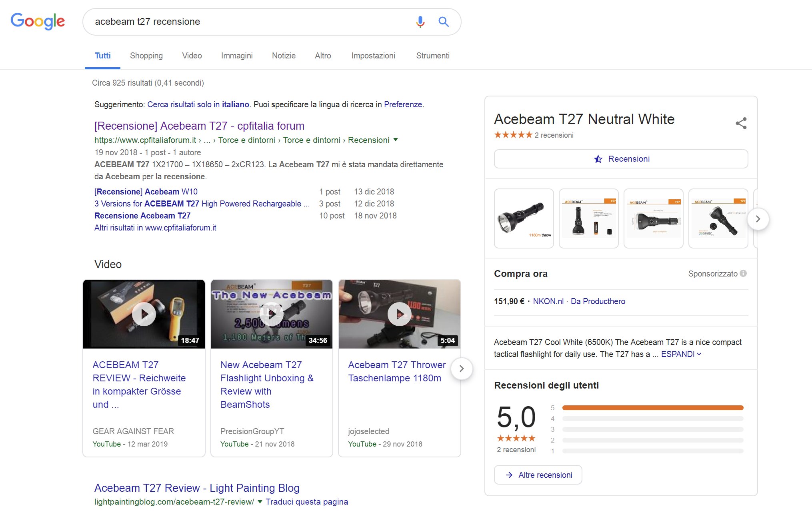Click 2 recensioni under panel title
The image size is (812, 511).
click(554, 135)
